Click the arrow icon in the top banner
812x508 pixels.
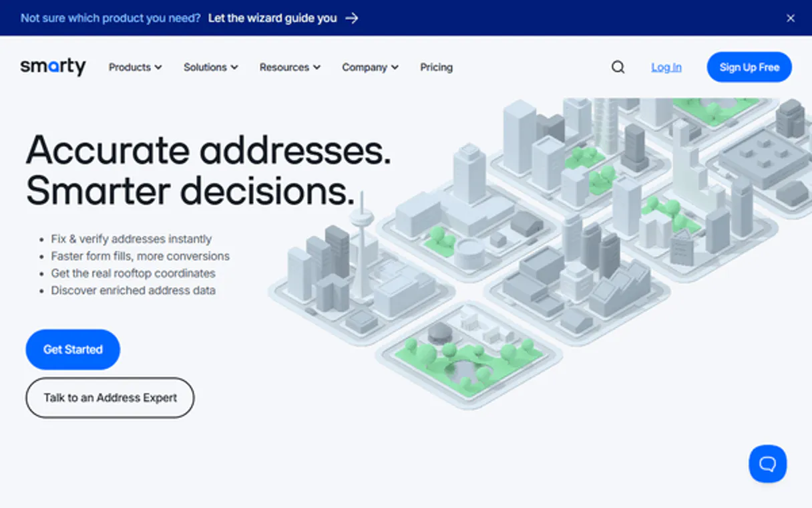352,18
